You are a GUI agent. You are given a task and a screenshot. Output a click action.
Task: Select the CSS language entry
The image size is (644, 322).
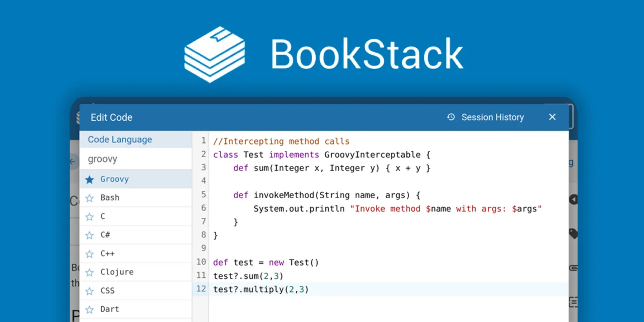click(x=107, y=290)
